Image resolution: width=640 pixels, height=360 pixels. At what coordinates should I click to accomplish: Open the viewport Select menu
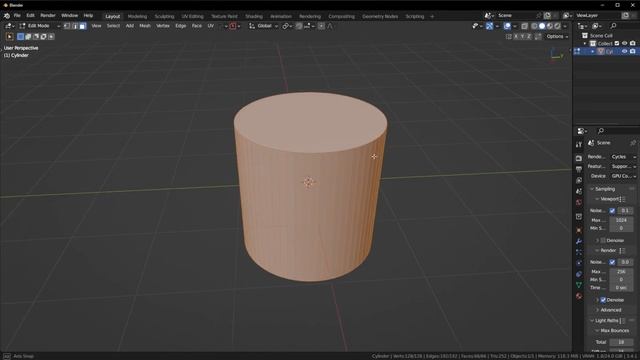pyautogui.click(x=113, y=26)
